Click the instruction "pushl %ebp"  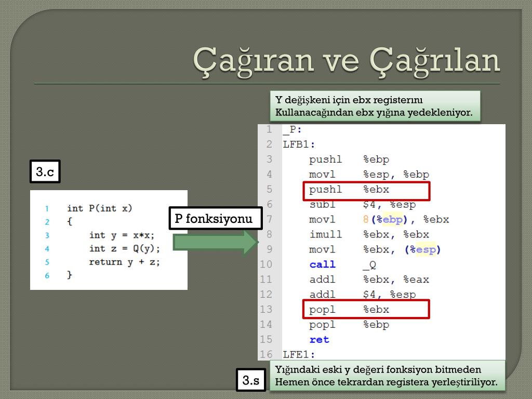(x=349, y=159)
